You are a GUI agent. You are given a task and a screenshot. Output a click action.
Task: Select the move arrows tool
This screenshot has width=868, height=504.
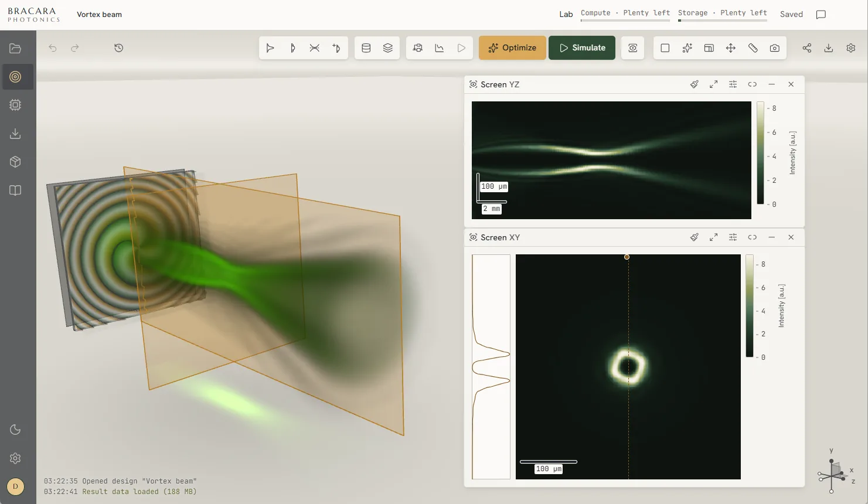(731, 48)
